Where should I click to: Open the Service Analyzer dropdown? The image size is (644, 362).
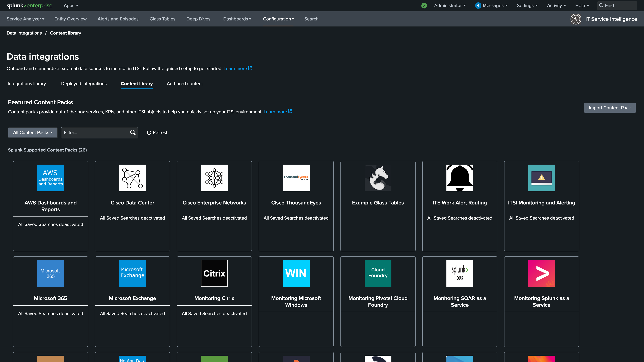point(25,19)
